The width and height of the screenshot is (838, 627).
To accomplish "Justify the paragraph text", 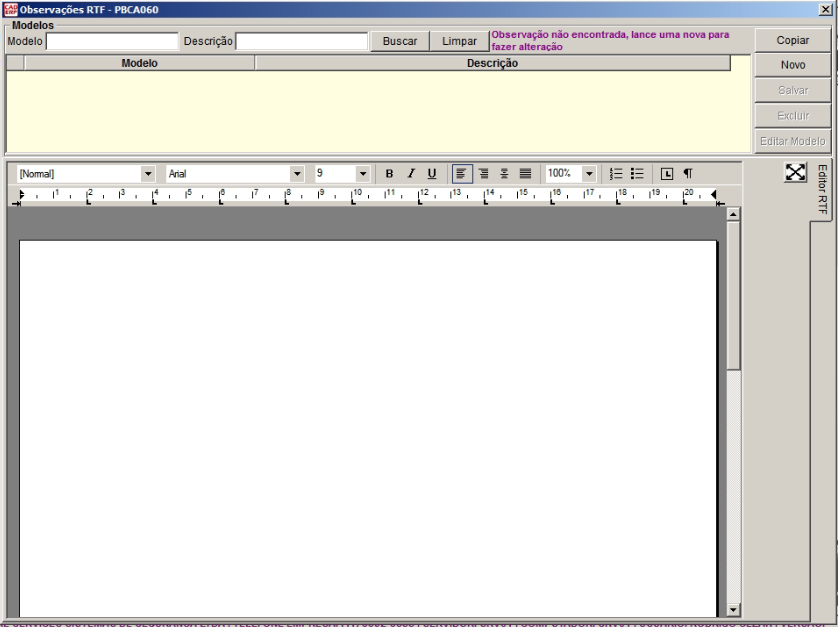I will (525, 174).
